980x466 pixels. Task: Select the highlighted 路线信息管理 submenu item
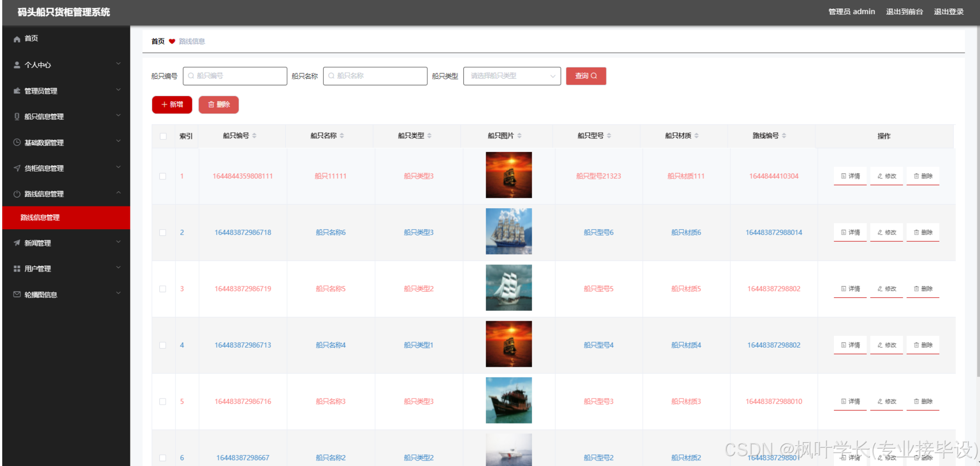[x=66, y=218]
